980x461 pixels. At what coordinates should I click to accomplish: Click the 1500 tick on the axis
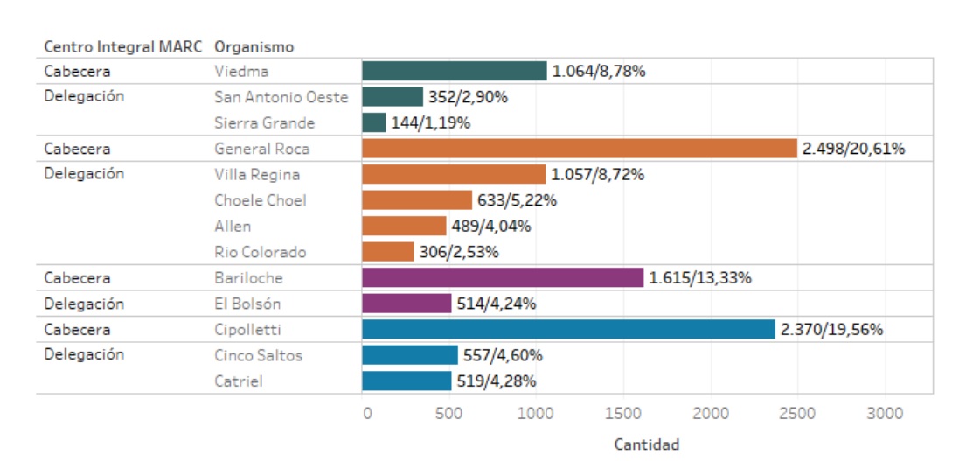click(x=623, y=412)
